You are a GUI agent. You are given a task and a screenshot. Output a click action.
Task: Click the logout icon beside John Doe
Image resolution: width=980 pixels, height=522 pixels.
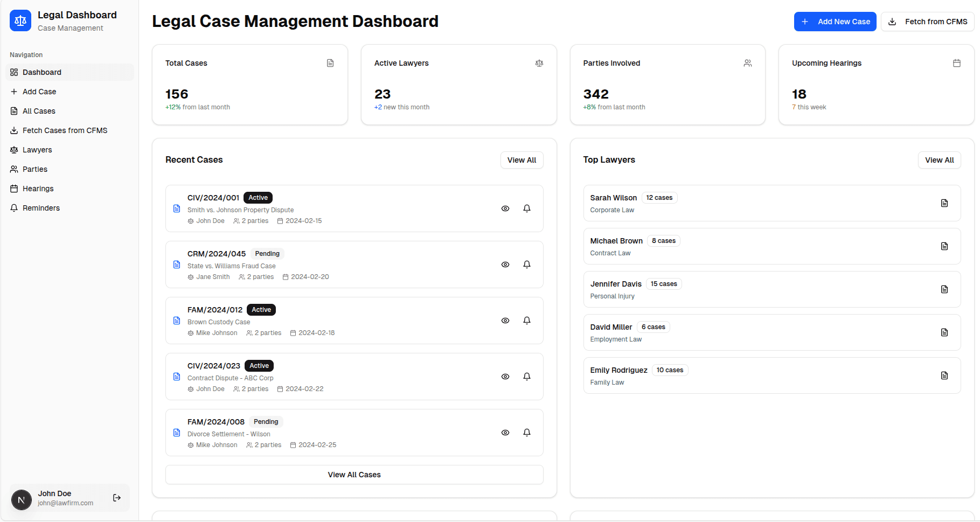[117, 498]
